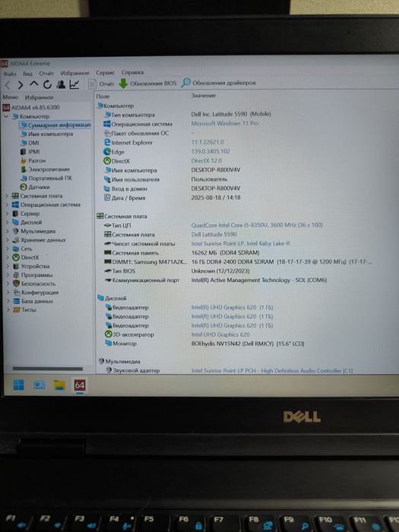Viewport: 399px width, 532px height.
Task: Click the AIDA64 taskbar icon
Action: (x=79, y=385)
